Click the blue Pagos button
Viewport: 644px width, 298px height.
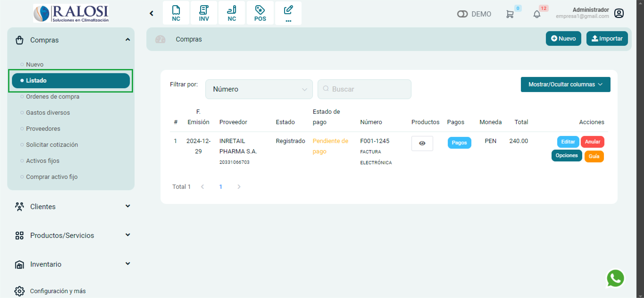(459, 143)
